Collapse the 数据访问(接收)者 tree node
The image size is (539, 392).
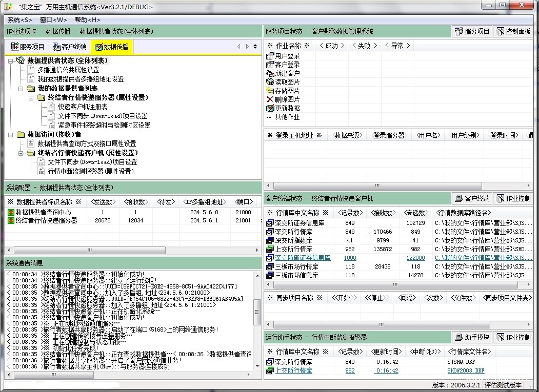pos(11,135)
